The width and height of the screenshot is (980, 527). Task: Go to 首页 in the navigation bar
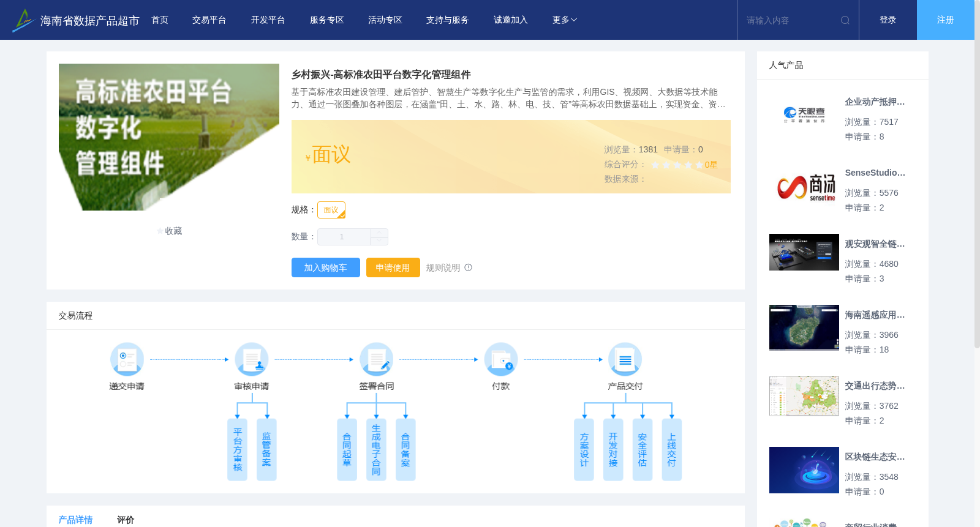click(x=160, y=20)
